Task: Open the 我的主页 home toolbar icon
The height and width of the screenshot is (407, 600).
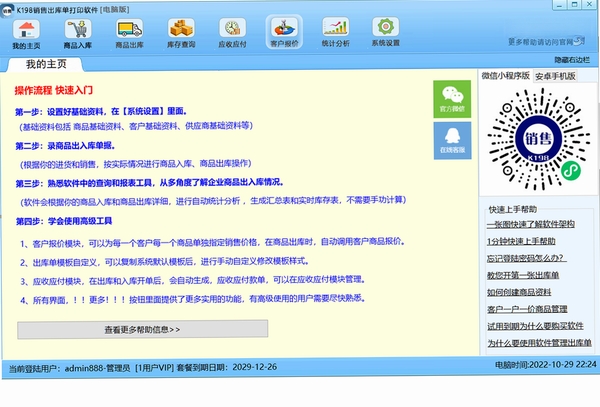Action: click(26, 34)
